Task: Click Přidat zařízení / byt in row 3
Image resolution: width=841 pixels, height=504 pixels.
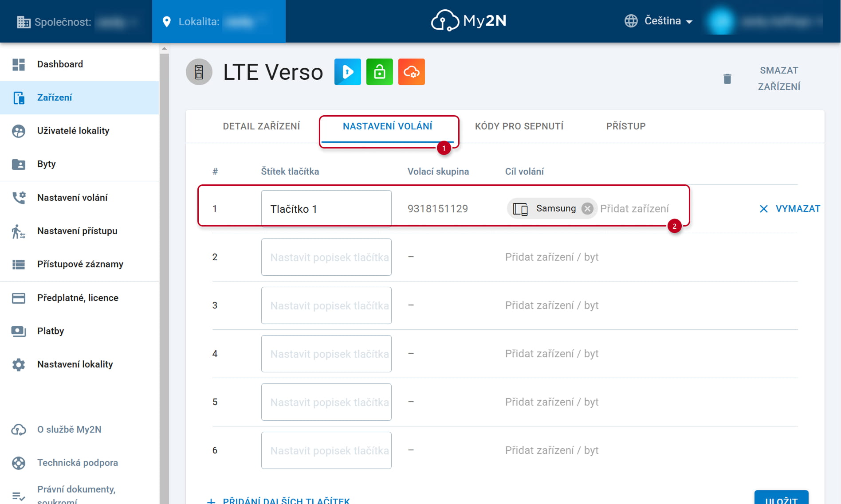Action: pos(552,305)
